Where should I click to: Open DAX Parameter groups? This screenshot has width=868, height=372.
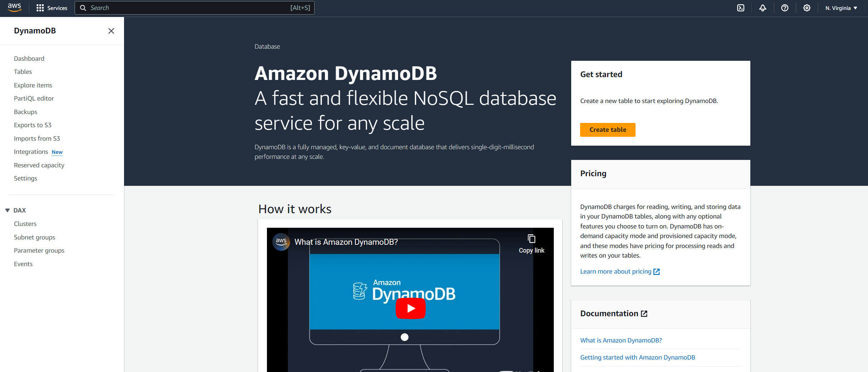click(x=39, y=250)
